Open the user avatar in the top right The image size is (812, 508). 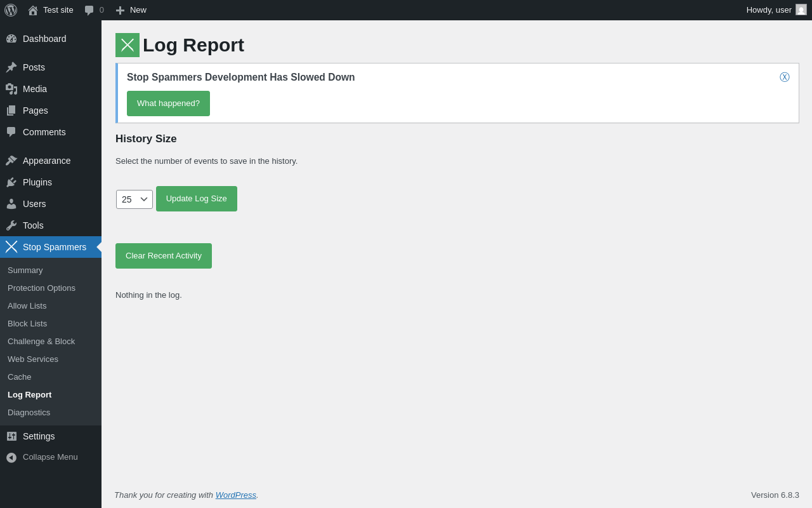click(801, 10)
